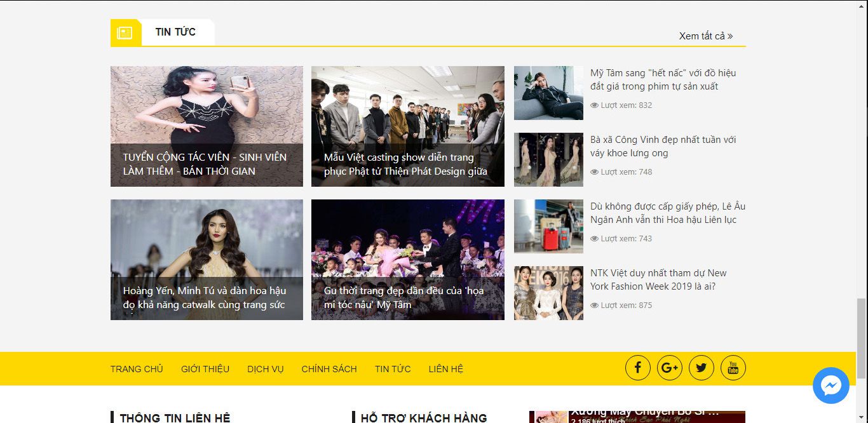868x423 pixels.
Task: Open Bà xã Công Vinh đẹp nhất headline
Action: (663, 146)
